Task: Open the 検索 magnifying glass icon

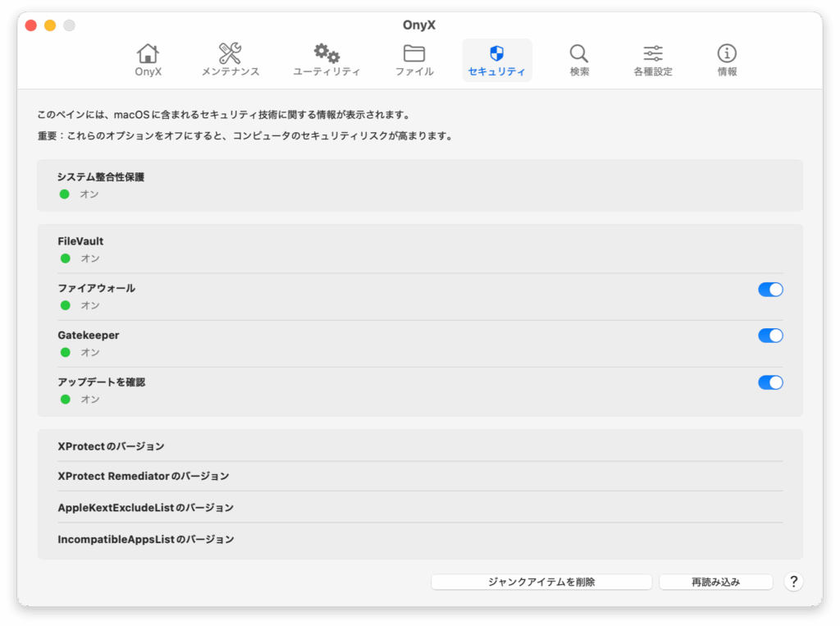Action: (579, 54)
